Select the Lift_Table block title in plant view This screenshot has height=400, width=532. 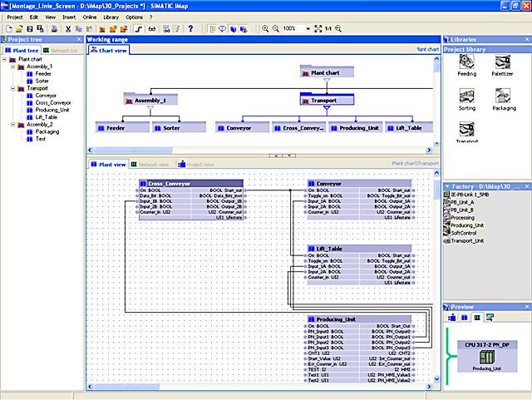click(x=359, y=249)
